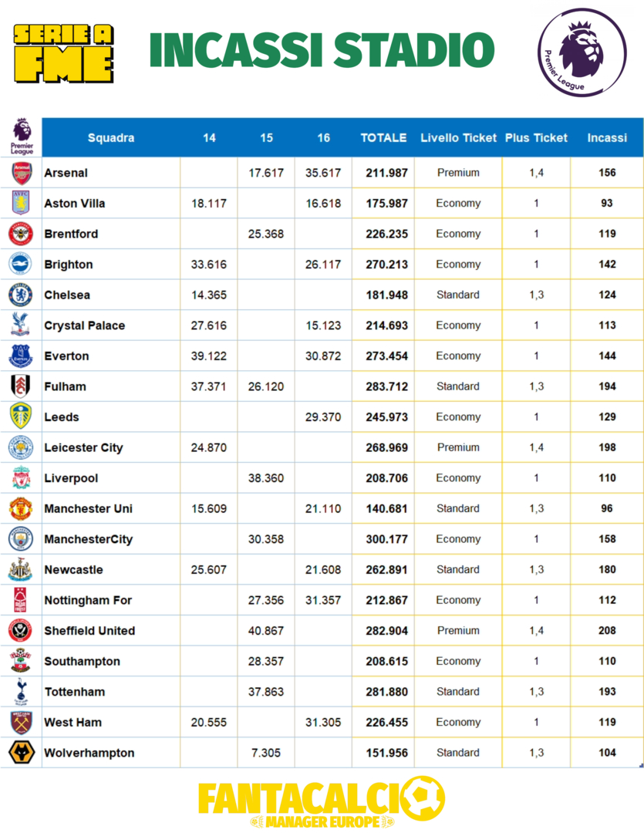Select Fulham's total 283.712 cell

(386, 386)
